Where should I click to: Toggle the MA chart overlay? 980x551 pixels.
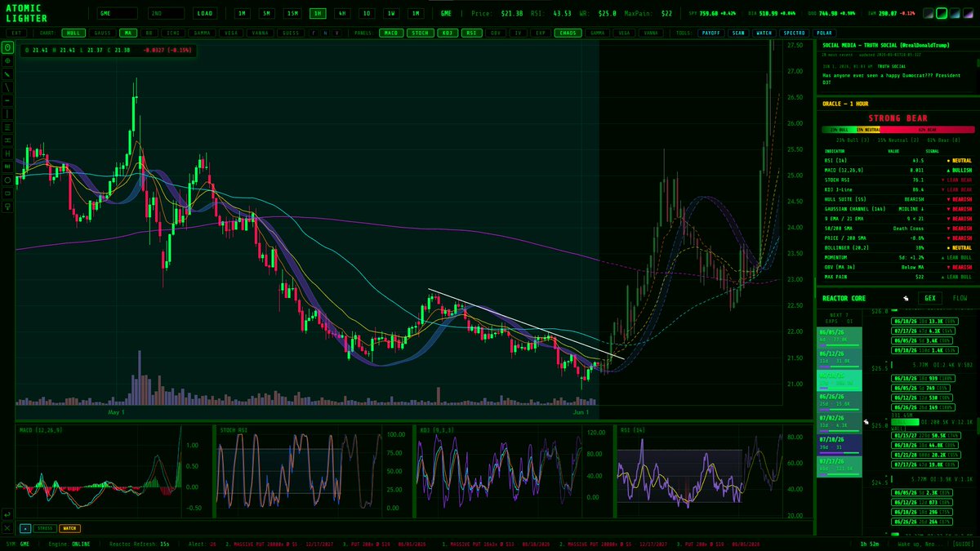point(128,33)
